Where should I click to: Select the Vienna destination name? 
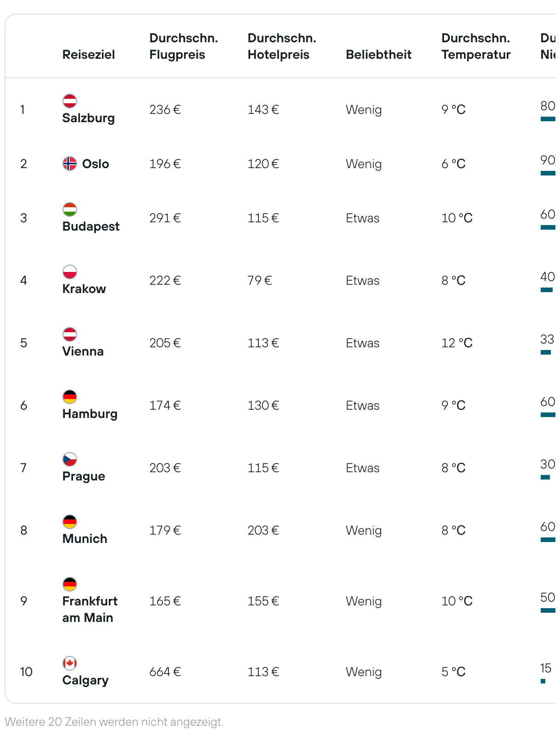point(83,351)
